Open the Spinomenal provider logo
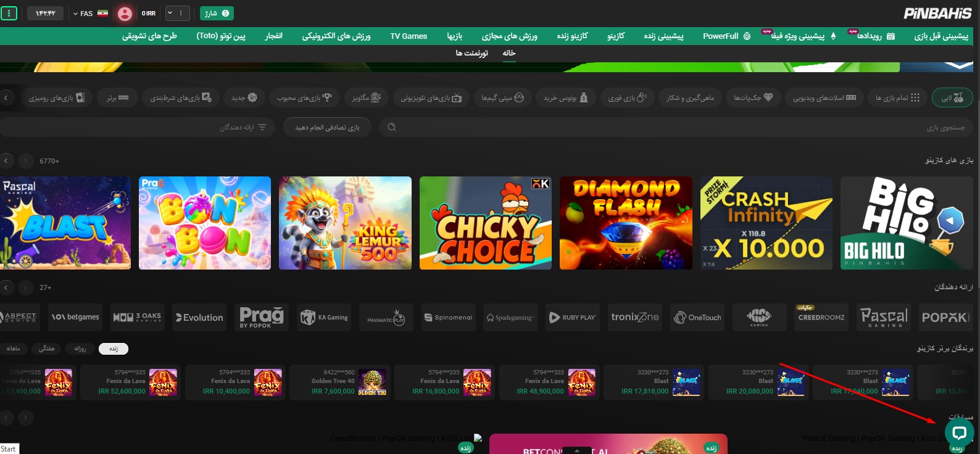980x454 pixels. pos(449,318)
